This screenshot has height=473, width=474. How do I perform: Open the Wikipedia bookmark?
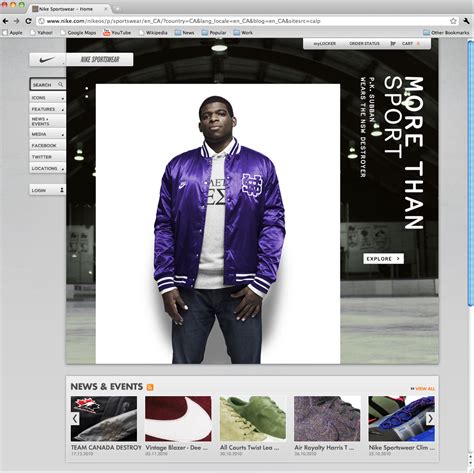click(x=153, y=33)
